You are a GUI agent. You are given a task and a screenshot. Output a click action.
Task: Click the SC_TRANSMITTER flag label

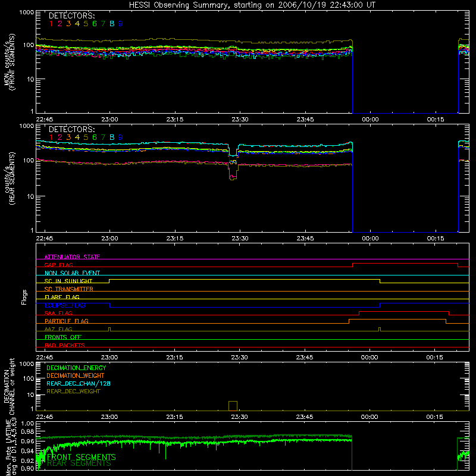pos(69,289)
